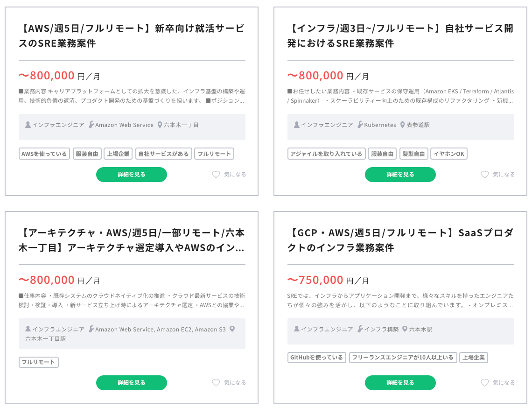532x408 pixels.
Task: Click location pin icon beside 表参道駅
Action: click(x=402, y=125)
